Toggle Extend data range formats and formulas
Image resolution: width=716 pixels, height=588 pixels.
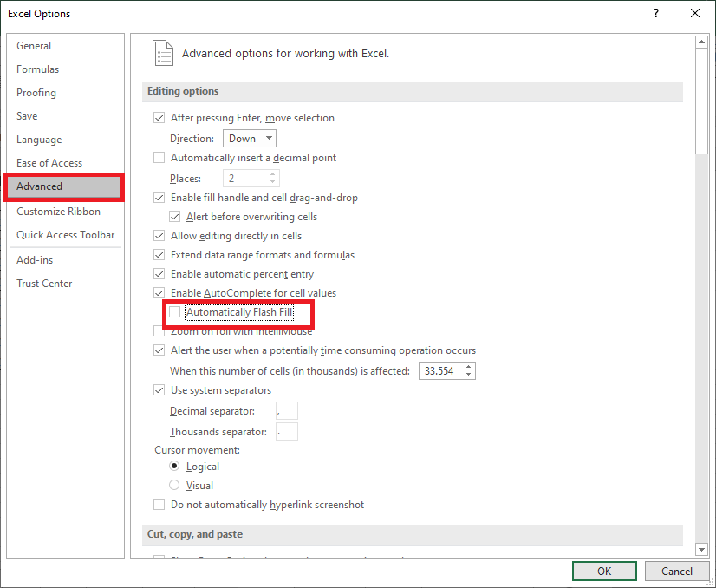(159, 255)
